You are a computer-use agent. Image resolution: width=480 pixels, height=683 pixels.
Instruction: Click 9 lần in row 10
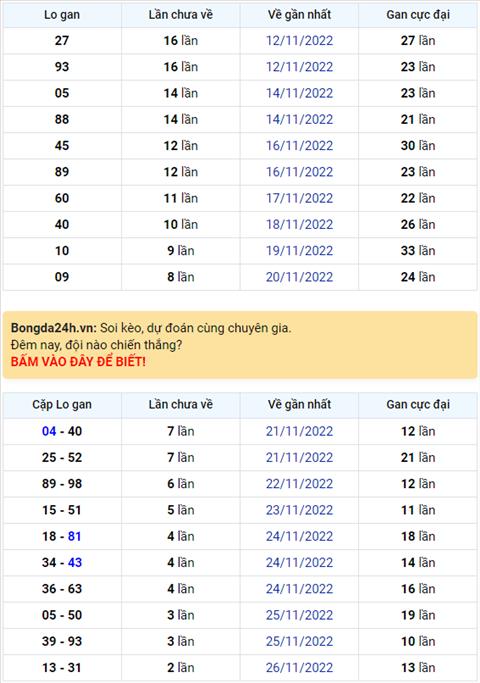click(x=181, y=251)
